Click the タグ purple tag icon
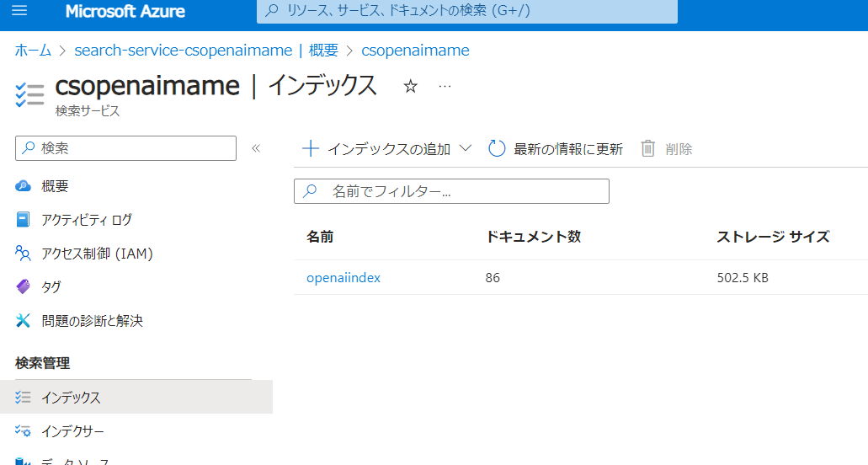 point(24,287)
